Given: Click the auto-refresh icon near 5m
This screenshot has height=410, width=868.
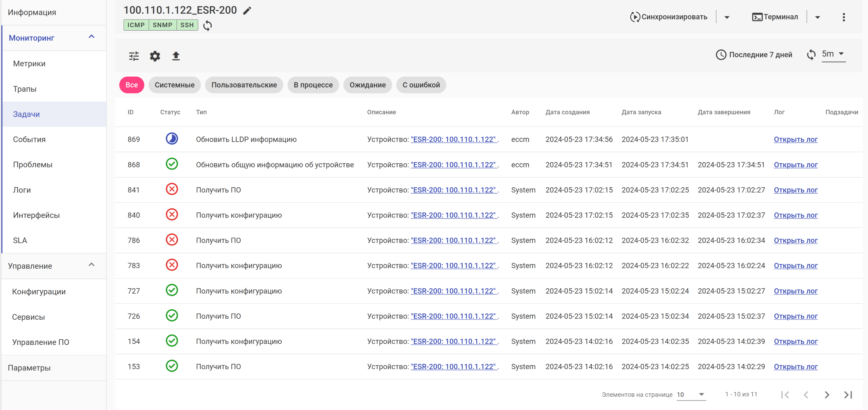Looking at the screenshot, I should 811,55.
